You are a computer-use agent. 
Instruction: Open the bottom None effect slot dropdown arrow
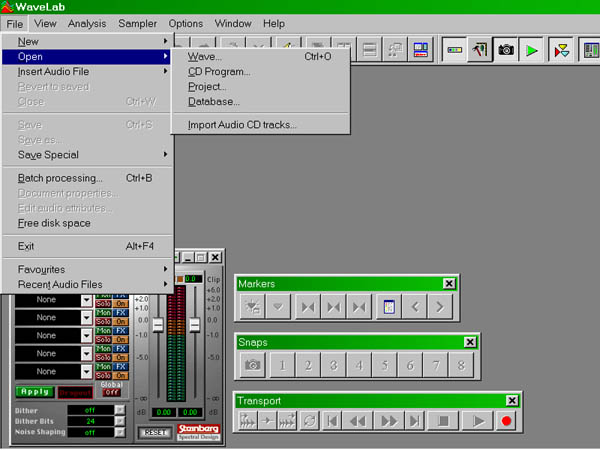[86, 371]
